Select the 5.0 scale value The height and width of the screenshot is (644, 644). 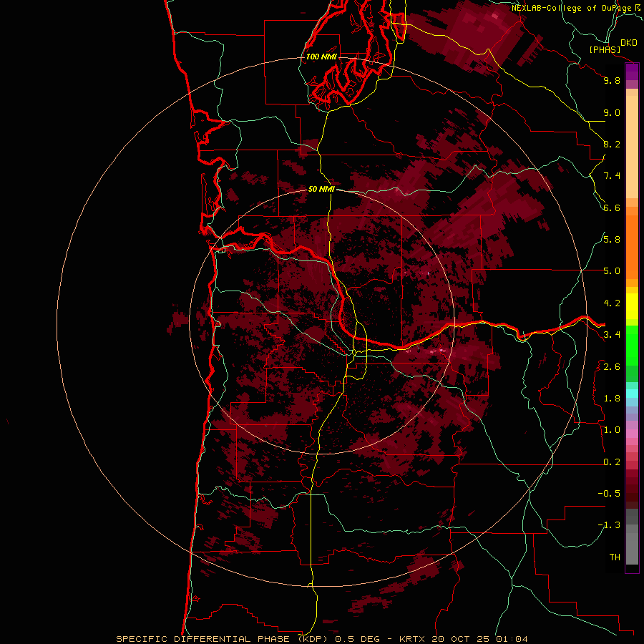tap(612, 271)
